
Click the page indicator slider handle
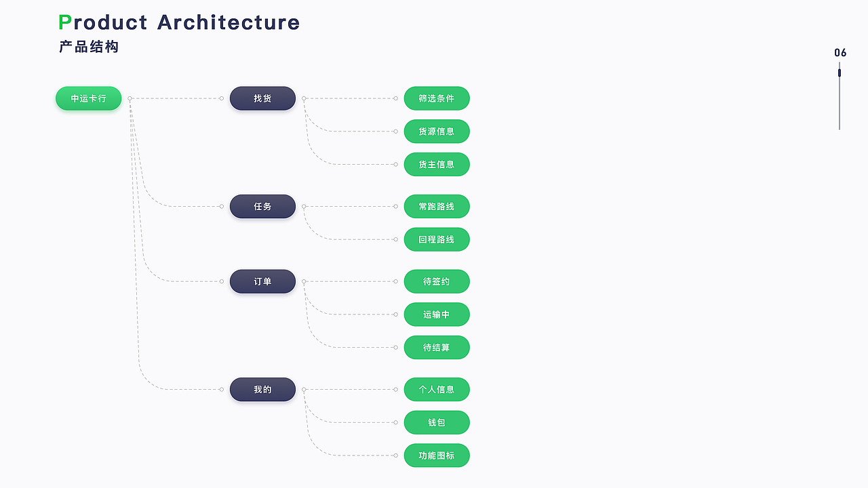(x=840, y=73)
